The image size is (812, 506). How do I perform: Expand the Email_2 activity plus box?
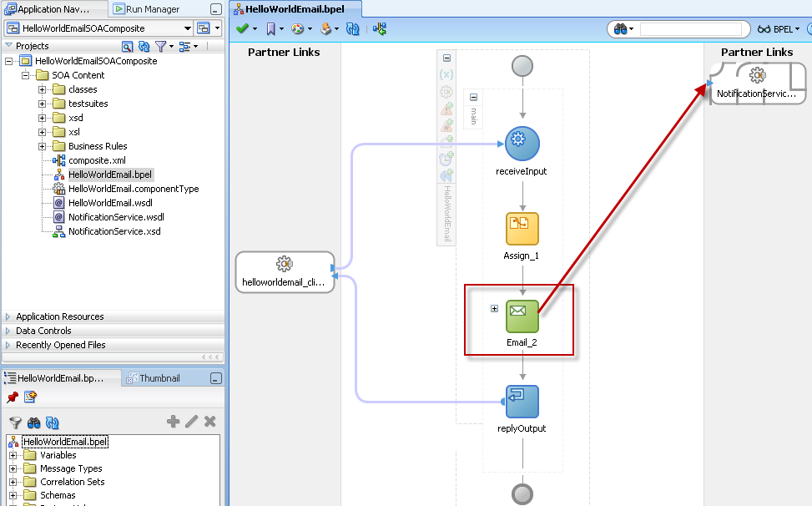(x=494, y=308)
